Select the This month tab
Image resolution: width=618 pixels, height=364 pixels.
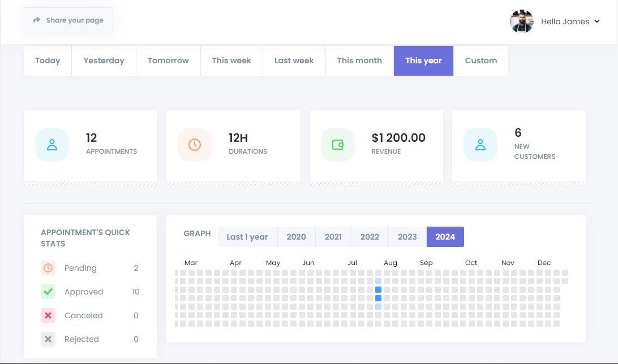pos(359,60)
